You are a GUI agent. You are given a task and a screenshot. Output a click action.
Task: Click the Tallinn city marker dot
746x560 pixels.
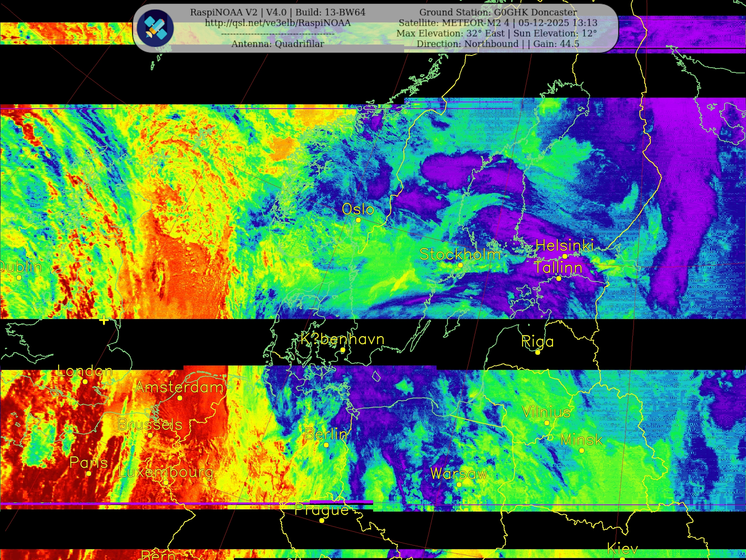pos(559,279)
